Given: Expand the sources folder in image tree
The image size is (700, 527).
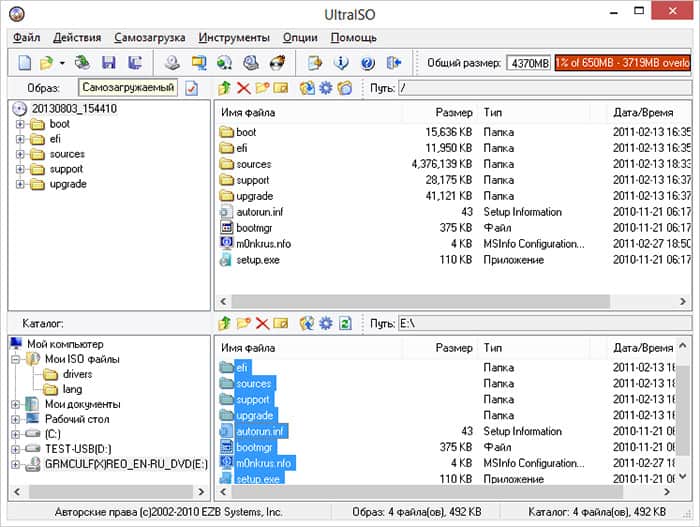Looking at the screenshot, I should tap(20, 155).
